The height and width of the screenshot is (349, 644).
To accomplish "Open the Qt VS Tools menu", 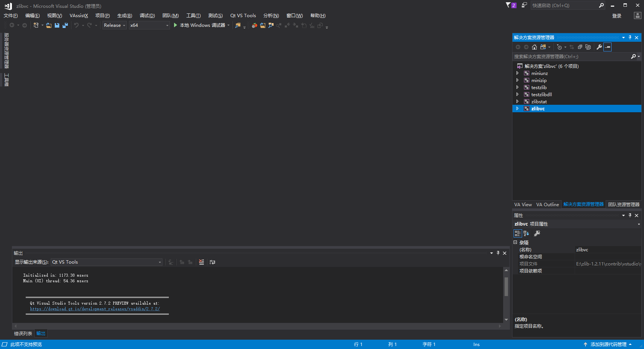I will pyautogui.click(x=243, y=16).
